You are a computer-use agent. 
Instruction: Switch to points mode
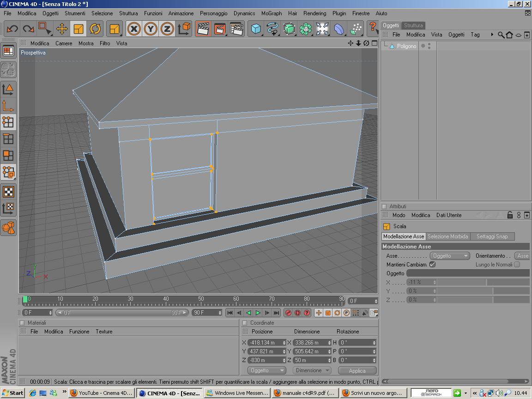pyautogui.click(x=8, y=122)
